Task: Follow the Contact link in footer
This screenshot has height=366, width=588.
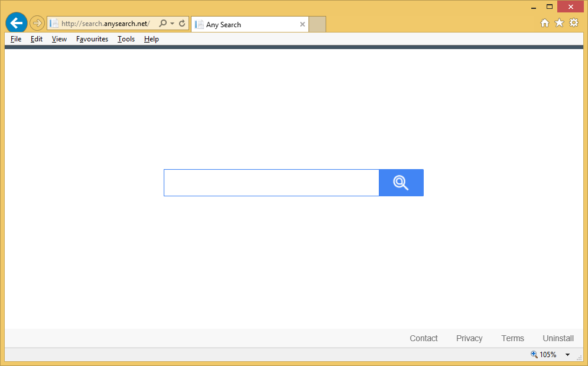Action: click(x=424, y=338)
